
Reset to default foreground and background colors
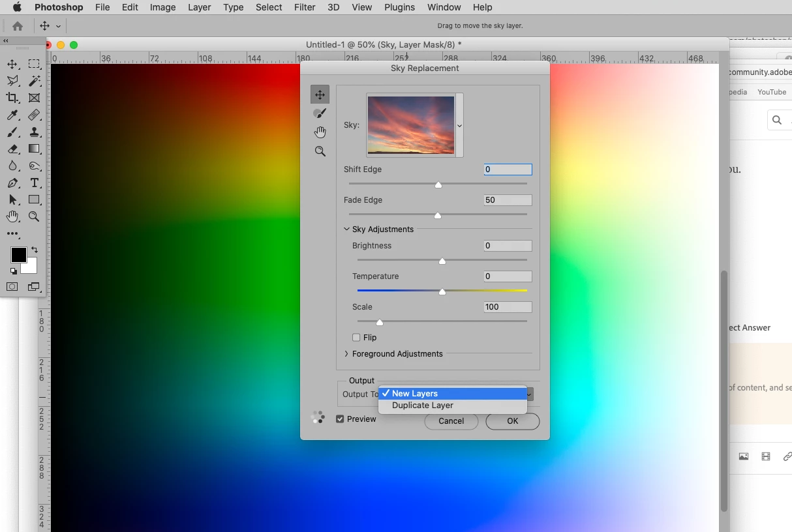click(x=13, y=271)
